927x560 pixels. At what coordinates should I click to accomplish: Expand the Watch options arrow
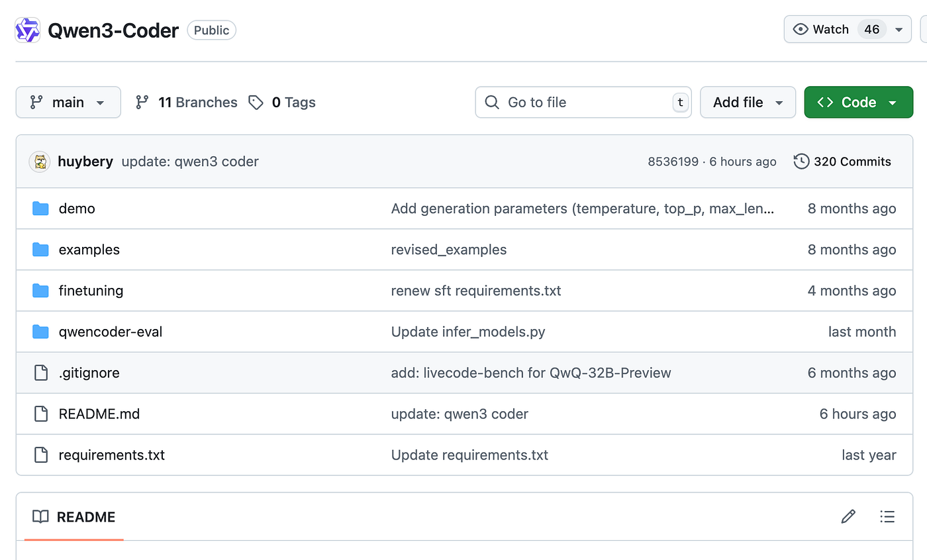pyautogui.click(x=899, y=30)
